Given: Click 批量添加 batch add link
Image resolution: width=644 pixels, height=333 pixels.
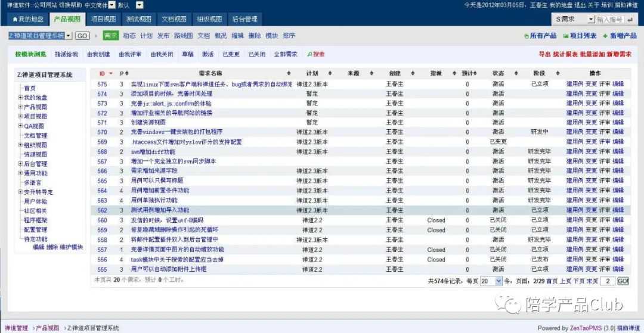Looking at the screenshot, I should [x=592, y=54].
